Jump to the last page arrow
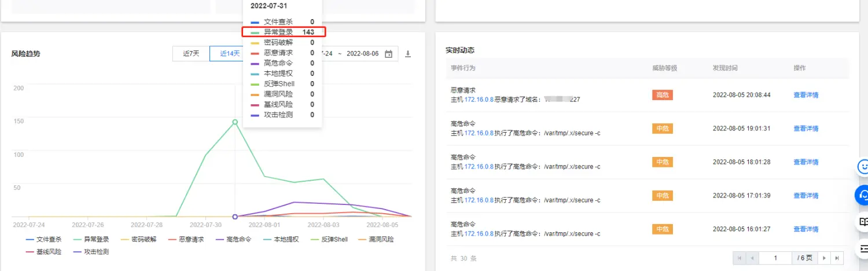The image size is (868, 271). [837, 258]
